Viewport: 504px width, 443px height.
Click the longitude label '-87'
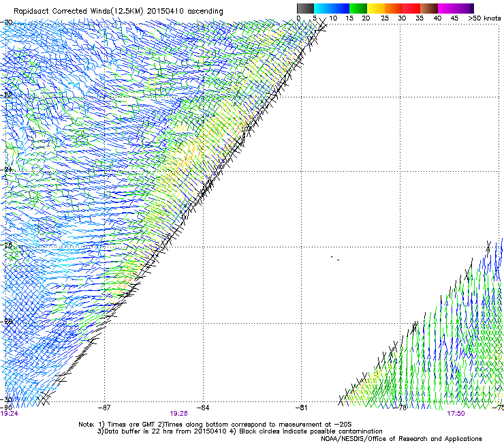104,408
